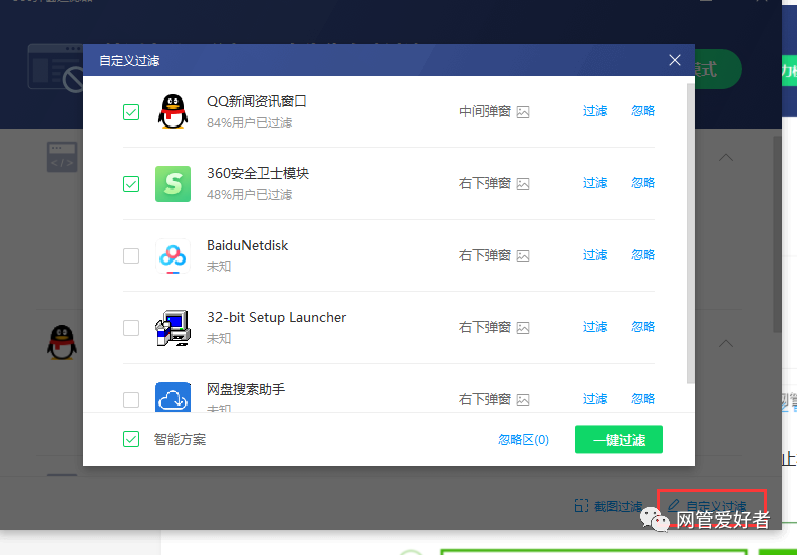Collapse the first section chevron in the background window

pos(726,158)
